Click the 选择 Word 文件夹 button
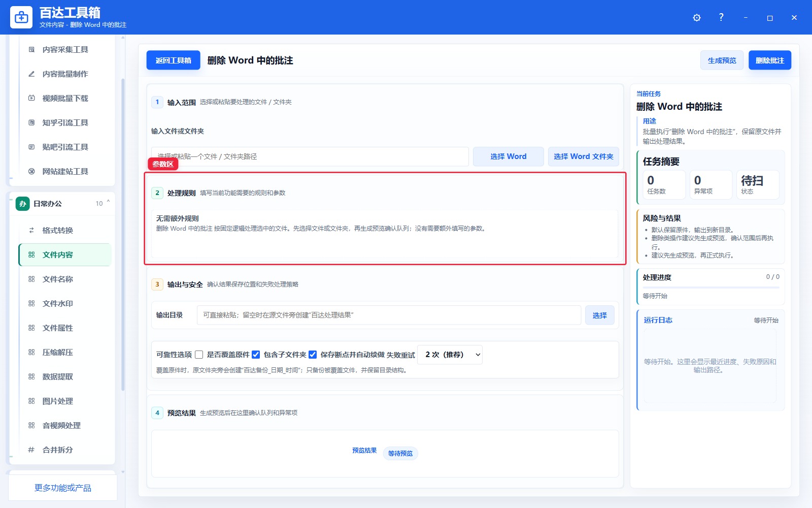812x508 pixels. coord(584,156)
